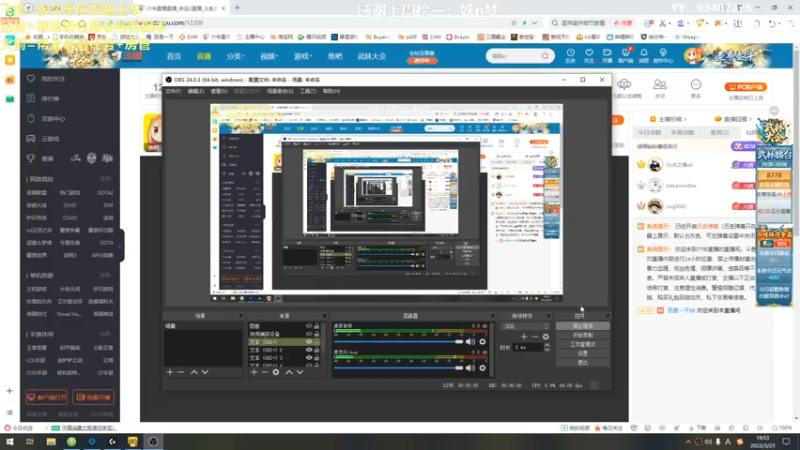This screenshot has height=450, width=800.
Task: Remove scene transition with minus icon
Action: [x=535, y=337]
